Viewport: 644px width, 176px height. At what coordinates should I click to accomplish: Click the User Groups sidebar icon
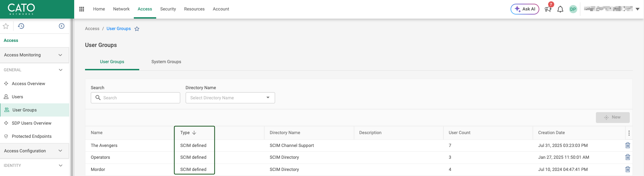pyautogui.click(x=7, y=110)
